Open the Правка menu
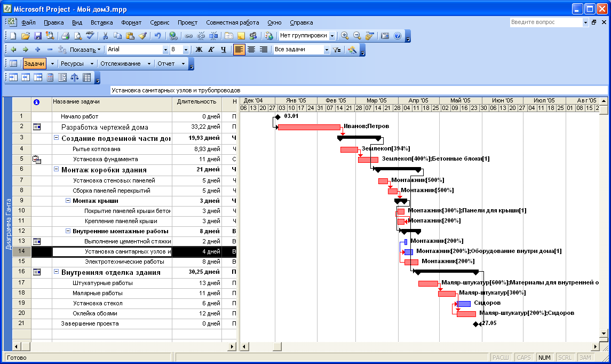Viewport: 611px width, 364px height. tap(54, 22)
